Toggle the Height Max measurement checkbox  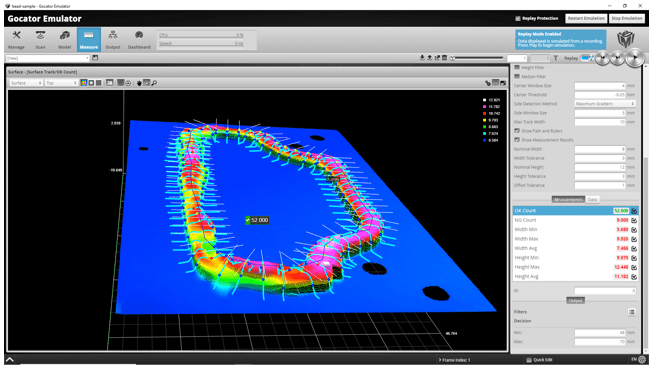(x=634, y=267)
